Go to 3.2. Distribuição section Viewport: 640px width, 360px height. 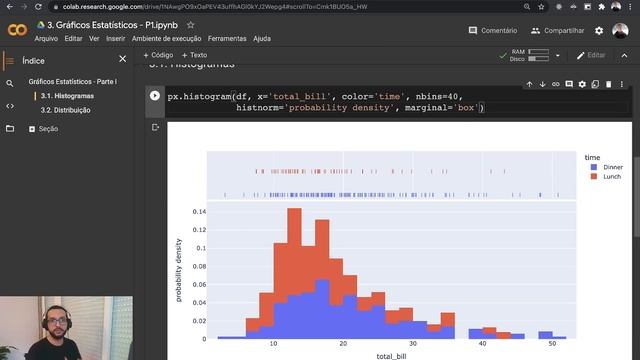point(65,110)
